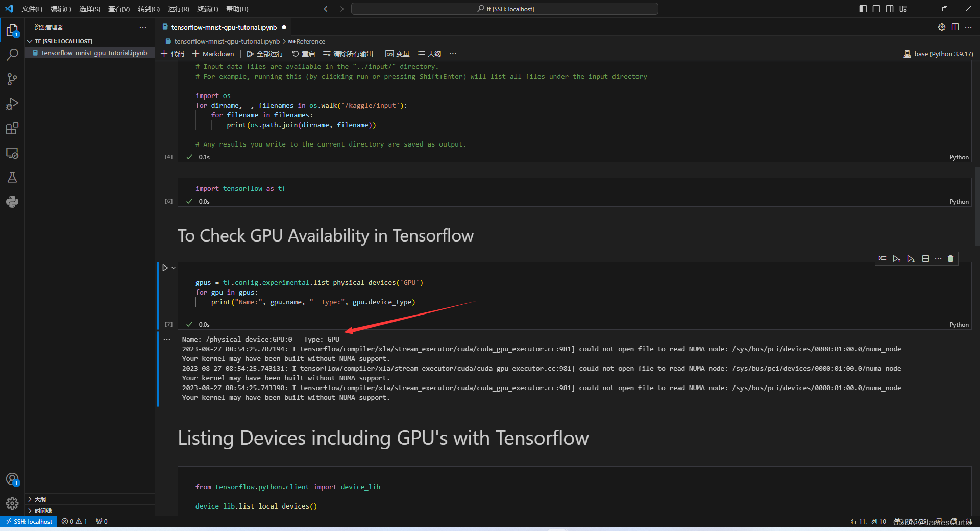Change language mode of the GPU check cell
This screenshot has height=531, width=980.
(959, 325)
